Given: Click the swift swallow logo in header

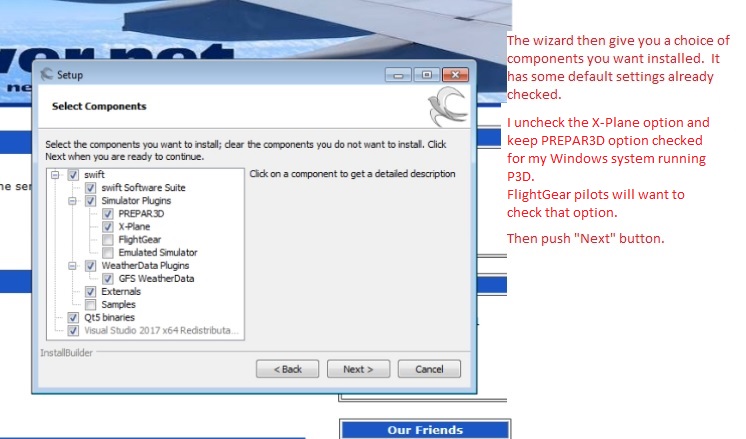Looking at the screenshot, I should click(x=448, y=107).
